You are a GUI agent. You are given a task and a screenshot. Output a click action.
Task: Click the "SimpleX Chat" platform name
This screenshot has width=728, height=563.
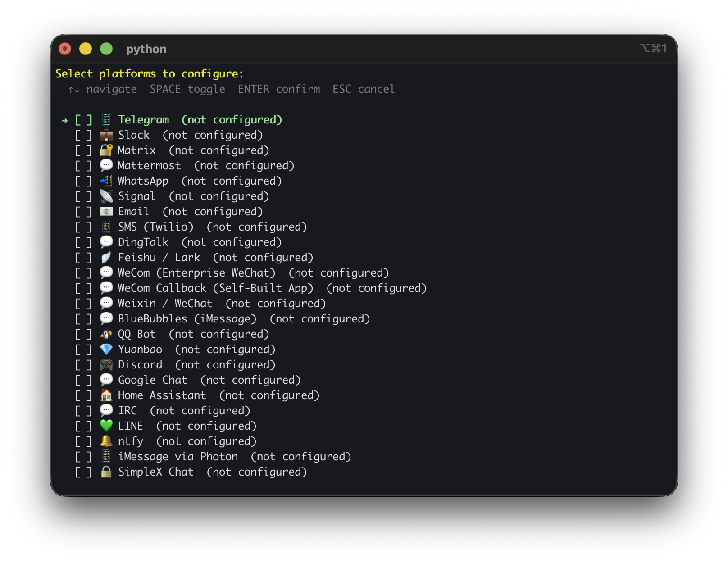(x=156, y=472)
